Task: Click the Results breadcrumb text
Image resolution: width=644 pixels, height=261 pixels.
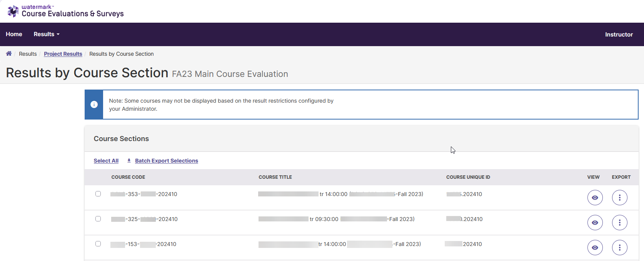Action: 28,54
